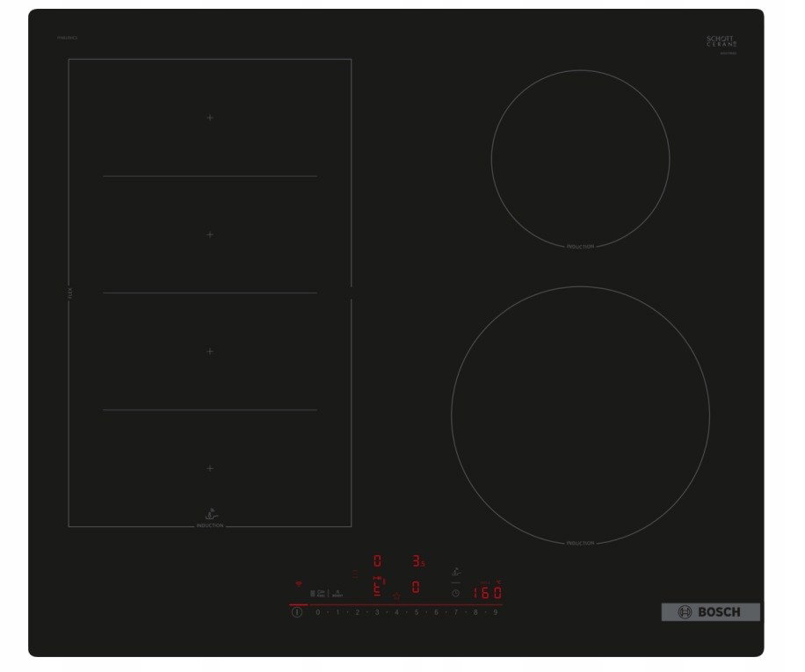805x672 pixels.
Task: Tap the favourite star icon
Action: point(396,596)
